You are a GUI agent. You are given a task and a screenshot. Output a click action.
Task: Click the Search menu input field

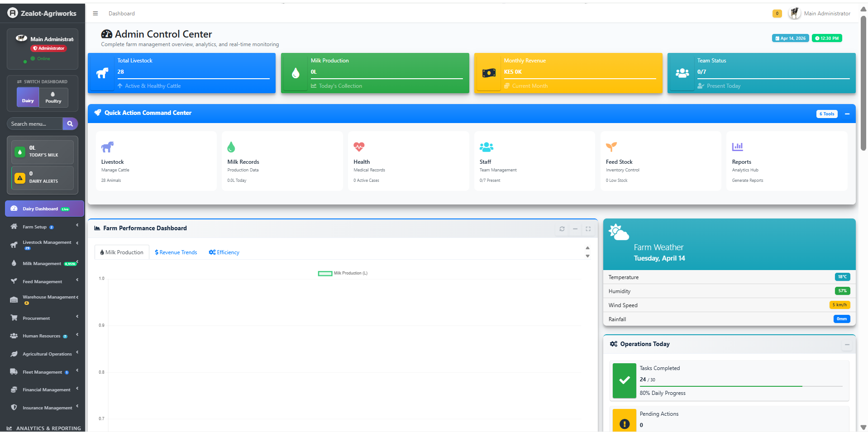pyautogui.click(x=34, y=124)
